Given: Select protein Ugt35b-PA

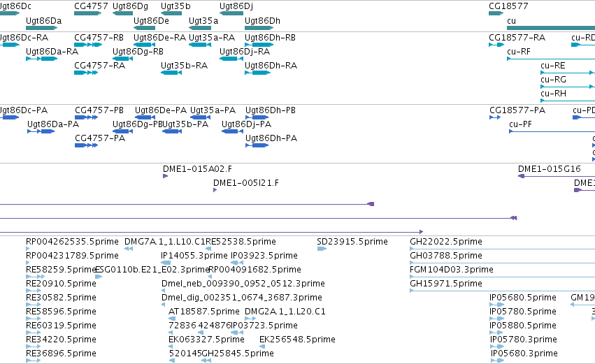Looking at the screenshot, I should click(x=185, y=124).
